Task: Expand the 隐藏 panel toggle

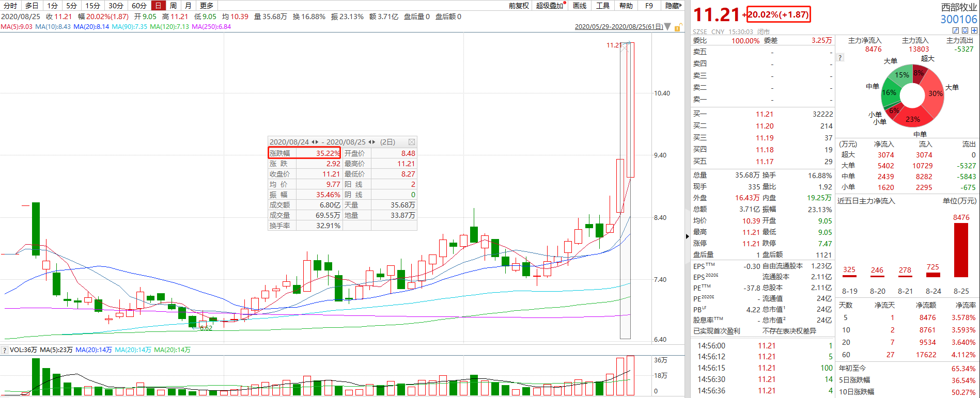Action: (673, 6)
